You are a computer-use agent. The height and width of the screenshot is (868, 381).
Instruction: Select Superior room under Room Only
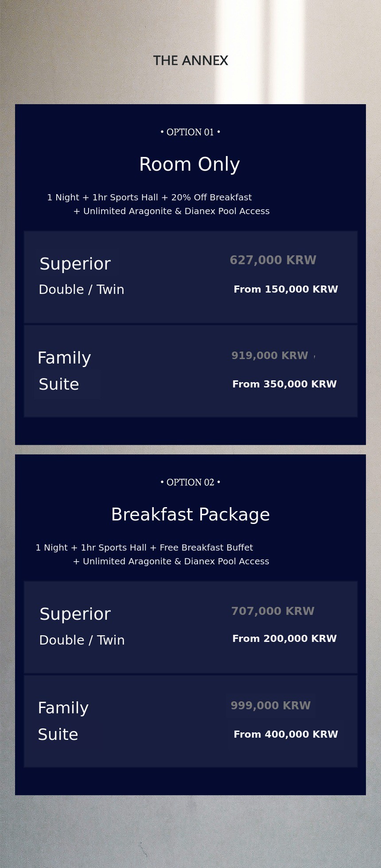click(75, 264)
